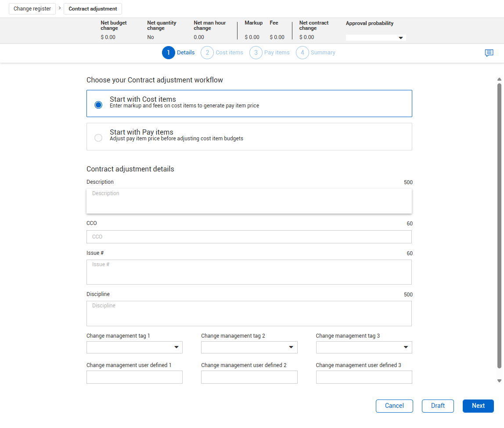Focus the Issue # text box
The image size is (504, 428).
tap(249, 272)
